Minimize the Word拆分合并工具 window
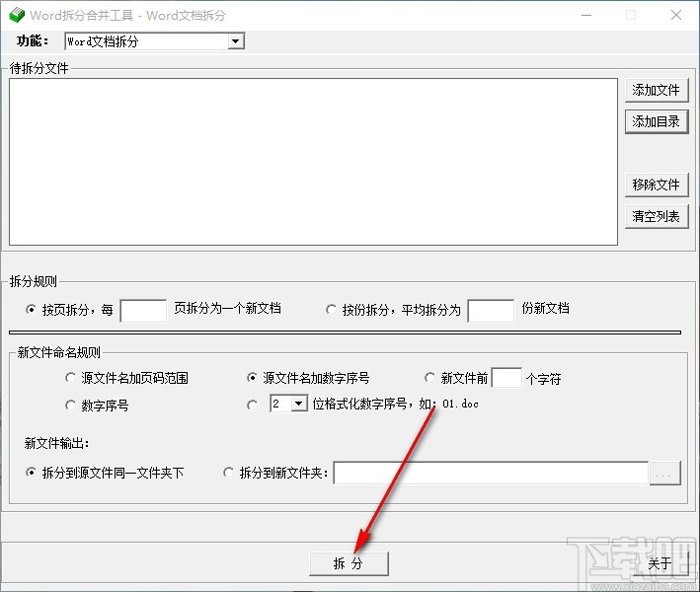The width and height of the screenshot is (700, 592). pyautogui.click(x=586, y=15)
